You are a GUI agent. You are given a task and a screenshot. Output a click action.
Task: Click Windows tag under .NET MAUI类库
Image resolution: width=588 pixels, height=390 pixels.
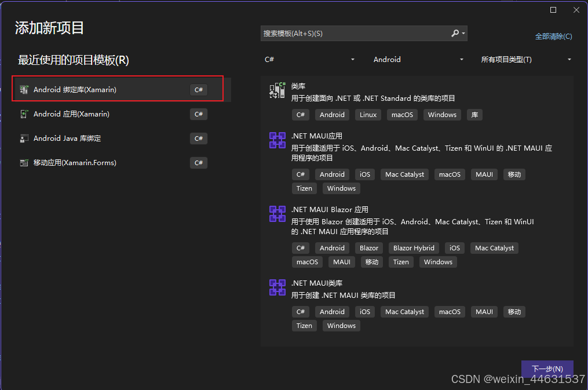coord(341,326)
